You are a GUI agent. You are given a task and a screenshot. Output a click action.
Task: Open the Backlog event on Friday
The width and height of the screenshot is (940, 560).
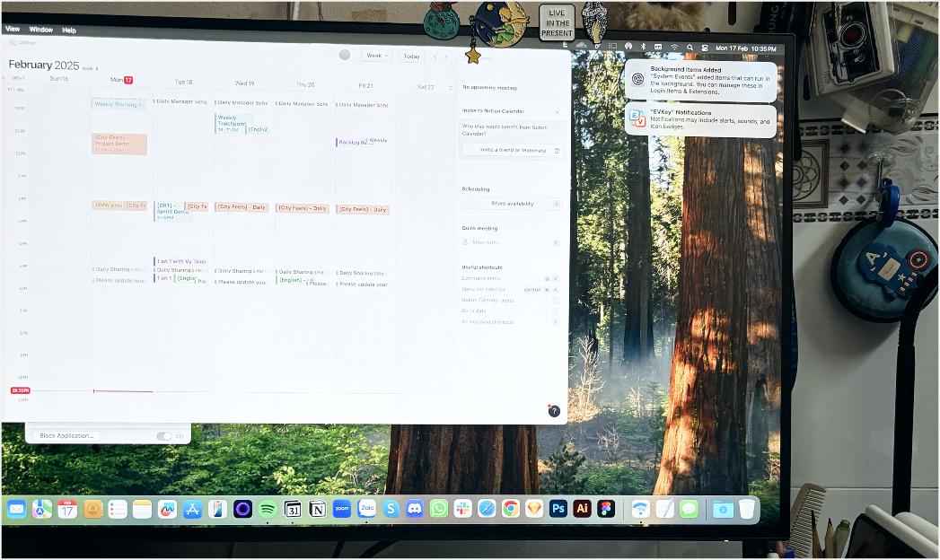click(351, 143)
